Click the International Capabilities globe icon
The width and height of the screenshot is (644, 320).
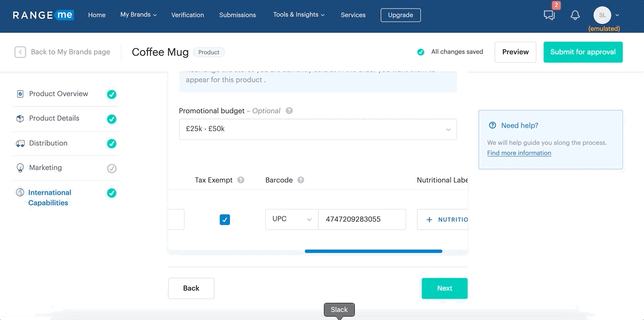20,192
